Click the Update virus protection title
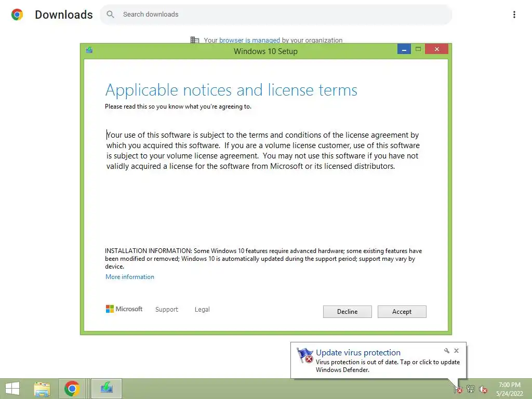This screenshot has width=532, height=399. pyautogui.click(x=358, y=353)
